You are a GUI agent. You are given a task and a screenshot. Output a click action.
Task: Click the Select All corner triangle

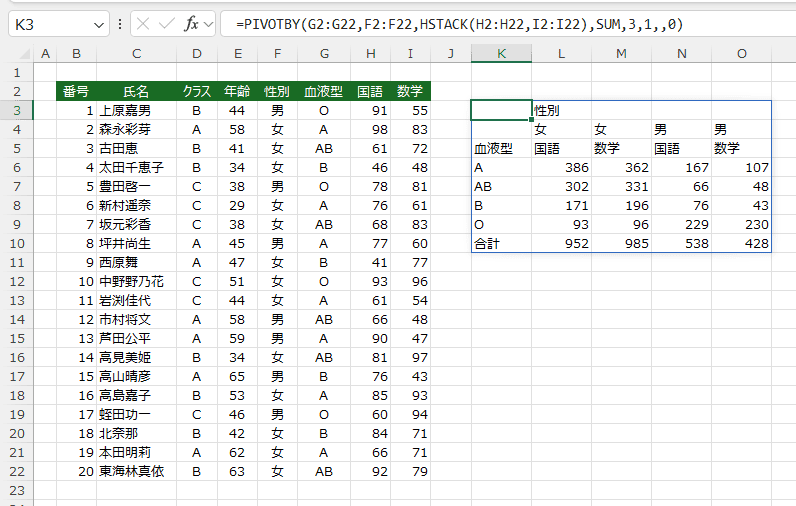(24, 53)
